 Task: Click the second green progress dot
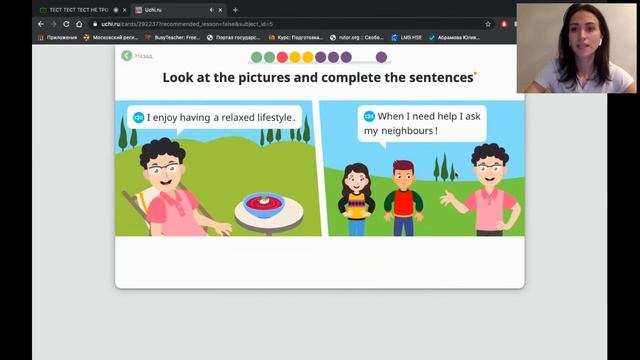tap(269, 57)
